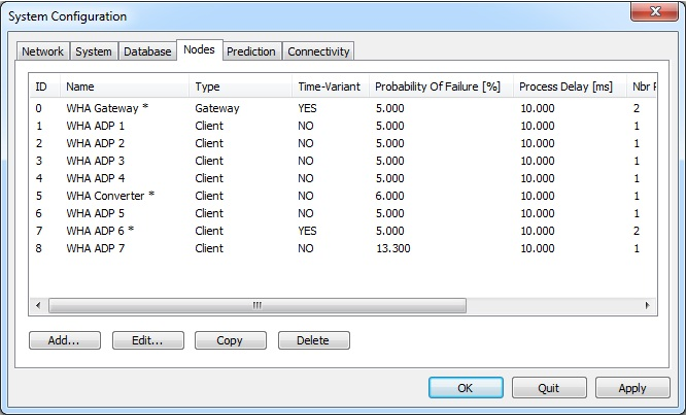Select the Database tab
686x416 pixels.
point(147,52)
